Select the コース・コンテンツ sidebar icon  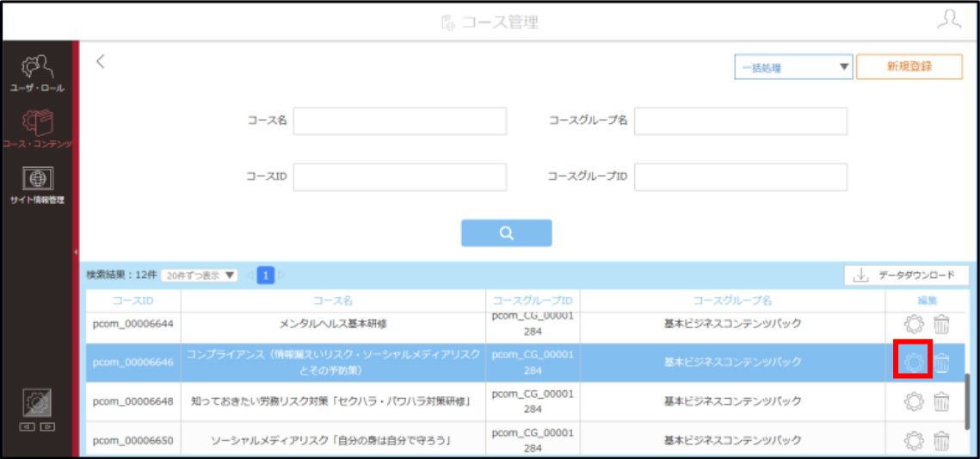36,129
